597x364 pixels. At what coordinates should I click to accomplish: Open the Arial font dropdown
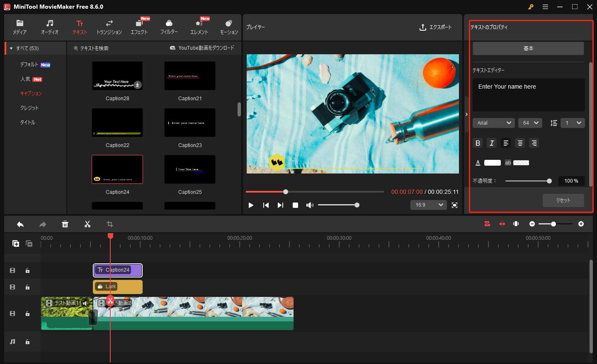point(493,123)
